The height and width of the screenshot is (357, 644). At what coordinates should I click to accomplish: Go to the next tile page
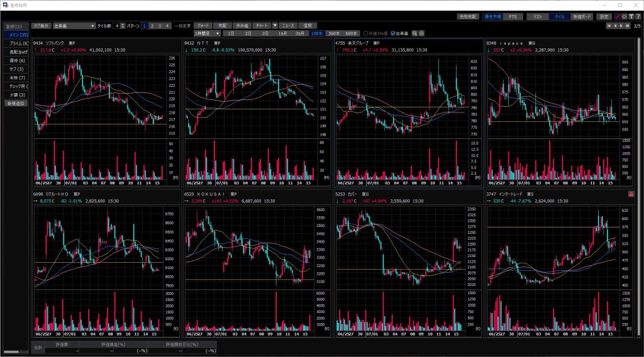coord(621,26)
